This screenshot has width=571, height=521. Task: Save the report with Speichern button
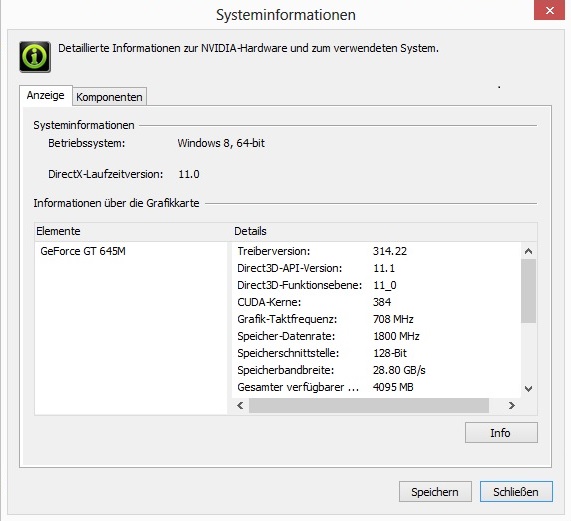(x=435, y=492)
